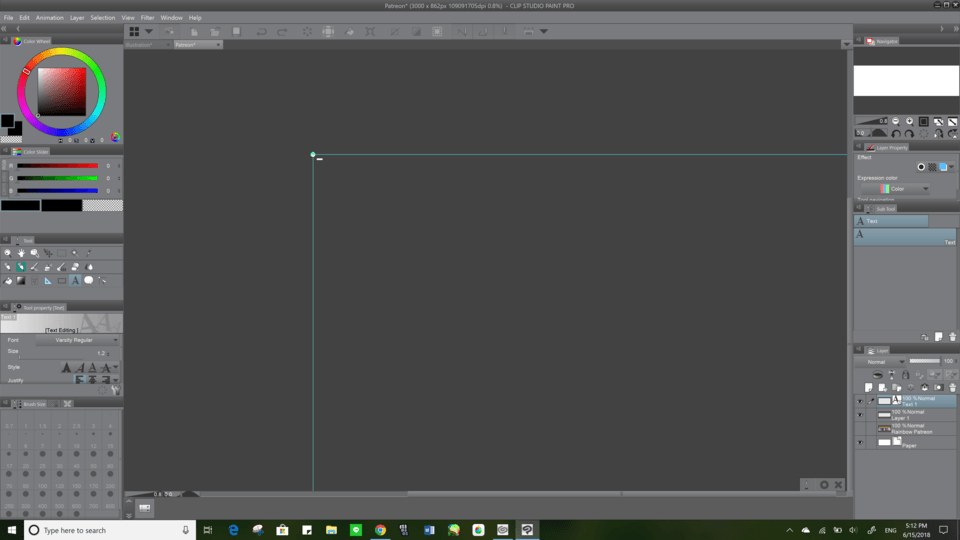
Task: Click layer opacity slider
Action: (924, 361)
